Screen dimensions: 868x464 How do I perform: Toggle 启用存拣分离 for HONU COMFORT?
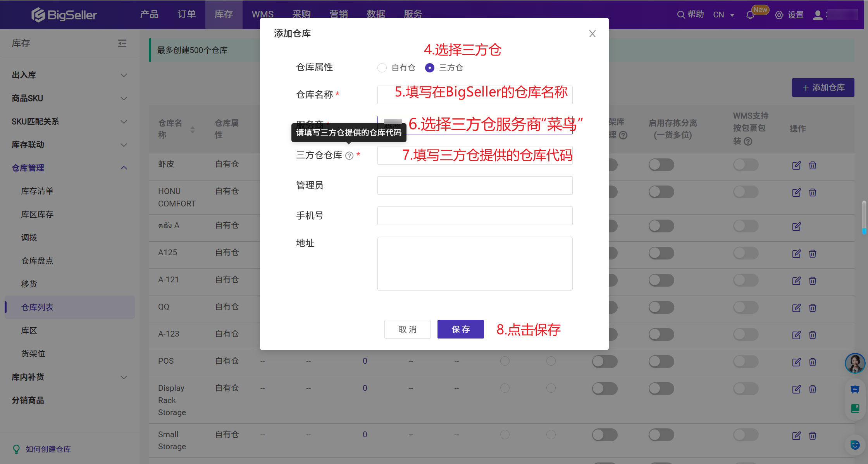tap(661, 192)
